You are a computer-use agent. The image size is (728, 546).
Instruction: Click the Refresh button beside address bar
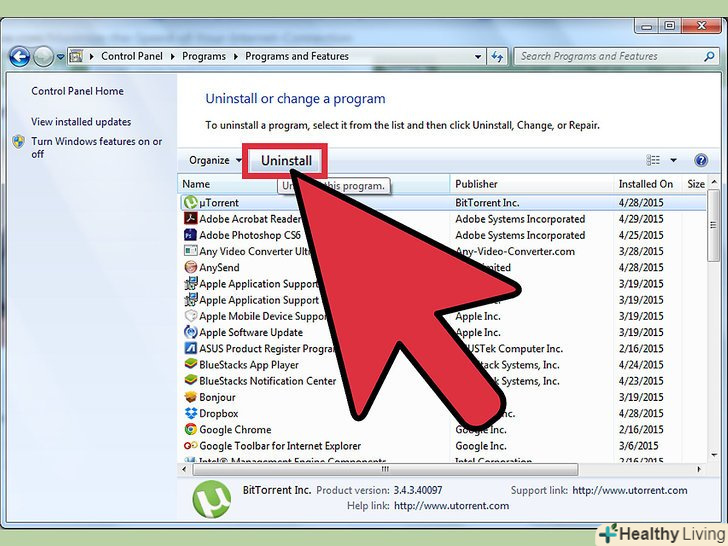[497, 57]
